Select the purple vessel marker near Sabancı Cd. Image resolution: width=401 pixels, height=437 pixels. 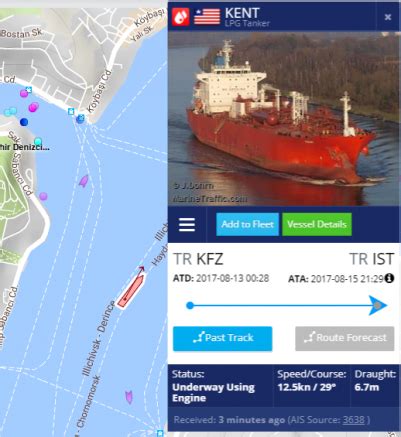[x=83, y=181]
